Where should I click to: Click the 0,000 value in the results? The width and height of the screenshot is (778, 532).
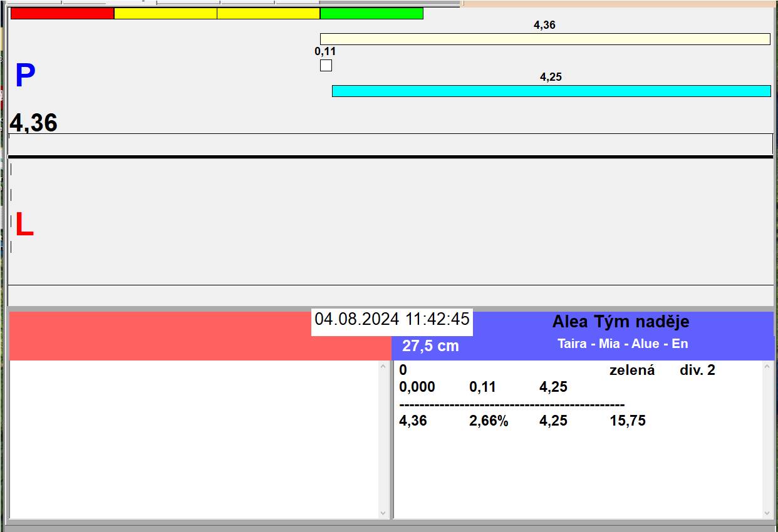(x=417, y=387)
